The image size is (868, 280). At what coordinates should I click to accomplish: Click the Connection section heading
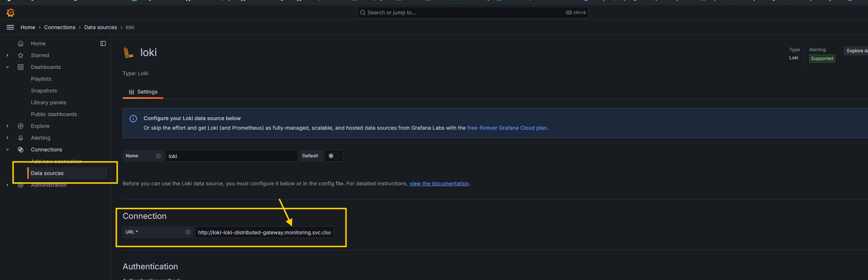coord(144,216)
